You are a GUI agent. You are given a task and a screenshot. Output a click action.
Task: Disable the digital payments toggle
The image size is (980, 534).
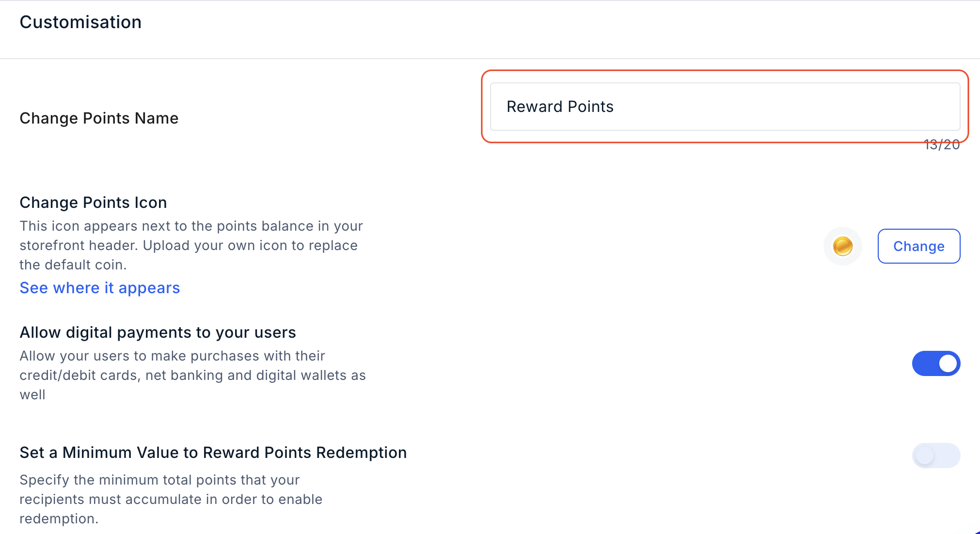point(936,363)
